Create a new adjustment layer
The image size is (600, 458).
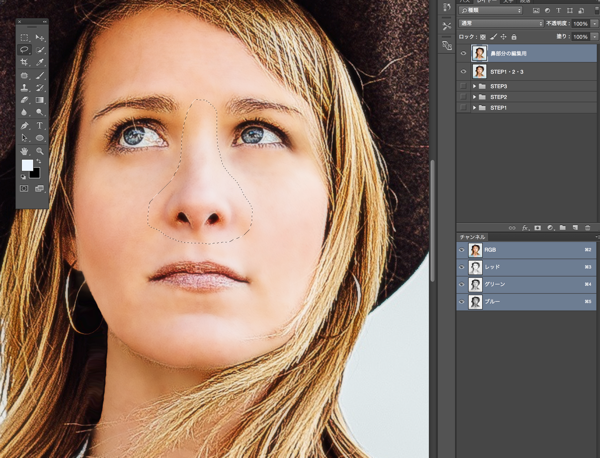pyautogui.click(x=550, y=228)
